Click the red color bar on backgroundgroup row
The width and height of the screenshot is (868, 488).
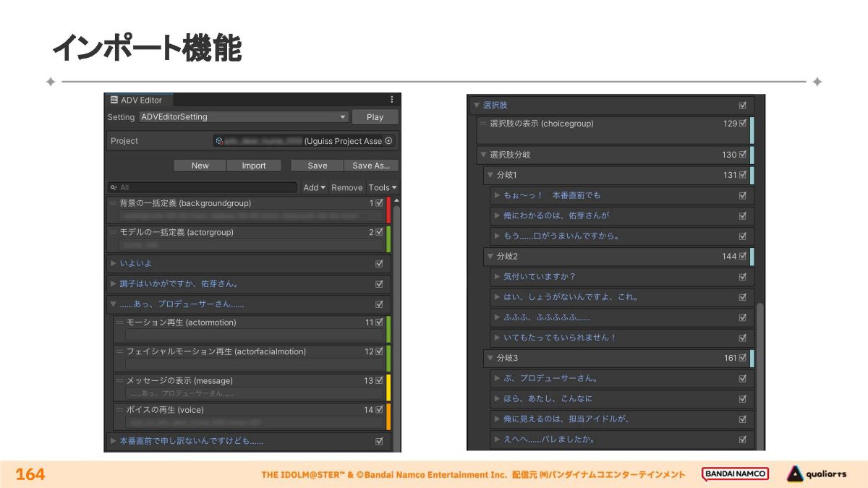388,210
